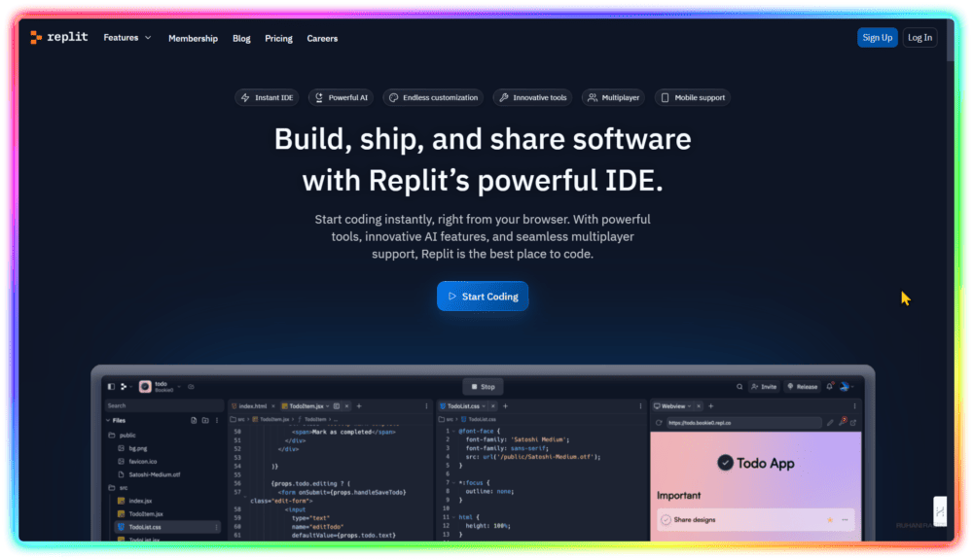The width and height of the screenshot is (973, 560).
Task: Click the Start Coding button
Action: [483, 296]
